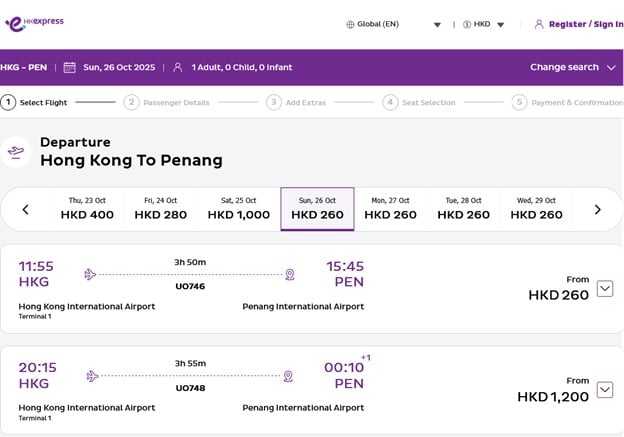Choose Thu, 23 Oct HKD 400 date
The image size is (624, 437).
tap(87, 209)
